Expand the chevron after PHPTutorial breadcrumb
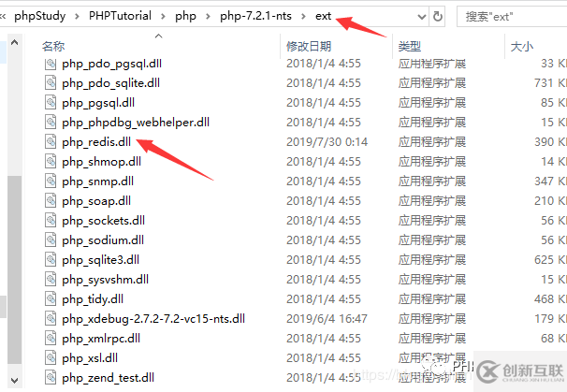This screenshot has width=567, height=392. click(x=163, y=16)
